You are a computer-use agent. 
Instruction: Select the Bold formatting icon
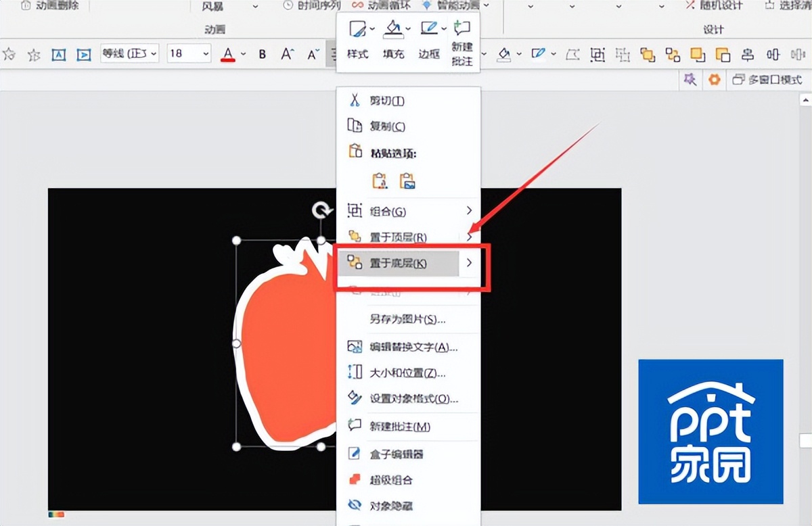pos(262,53)
